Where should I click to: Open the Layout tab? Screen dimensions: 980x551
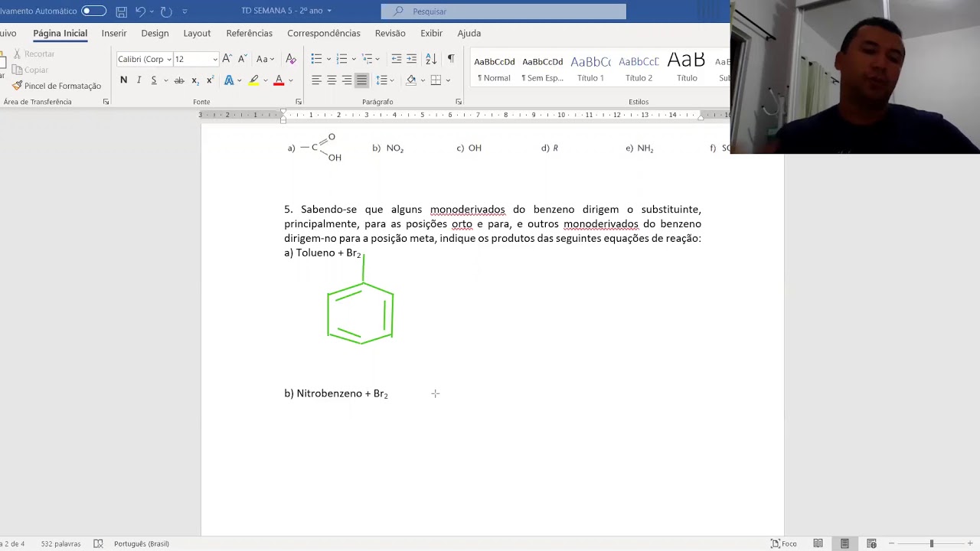197,34
